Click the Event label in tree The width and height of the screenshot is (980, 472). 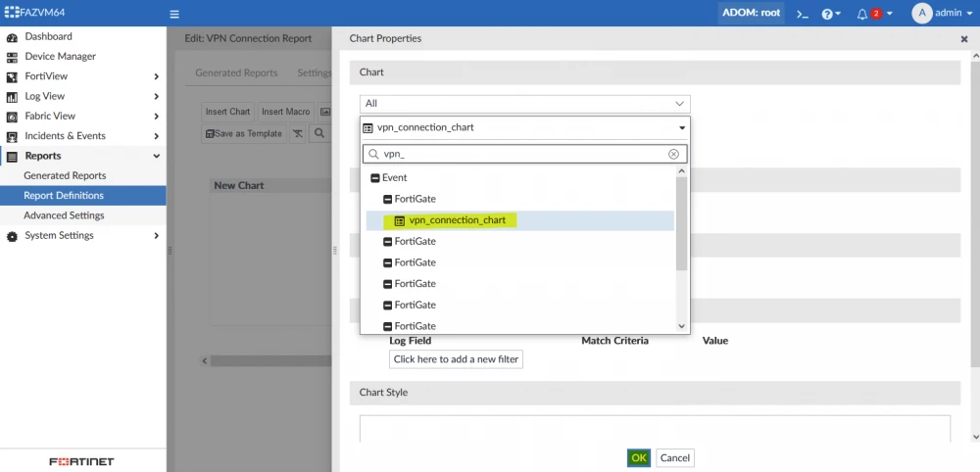click(x=394, y=178)
